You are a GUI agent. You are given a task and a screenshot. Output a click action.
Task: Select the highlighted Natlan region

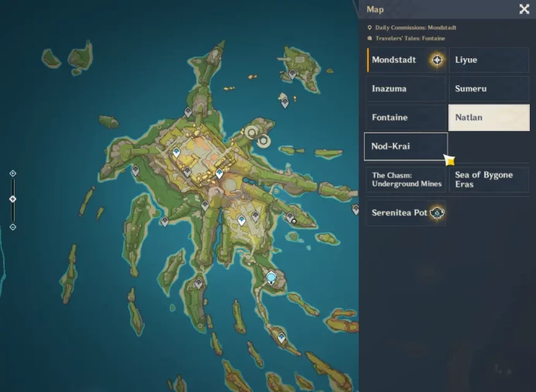[x=489, y=118]
